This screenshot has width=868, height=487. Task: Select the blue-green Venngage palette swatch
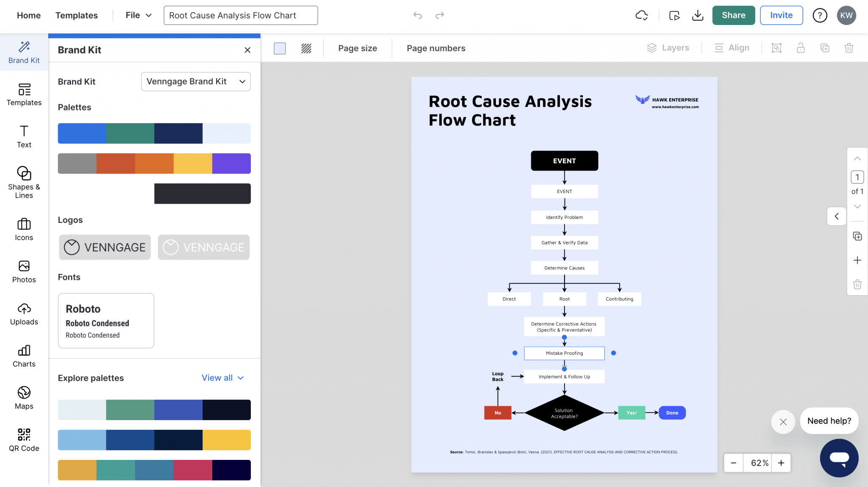[154, 133]
